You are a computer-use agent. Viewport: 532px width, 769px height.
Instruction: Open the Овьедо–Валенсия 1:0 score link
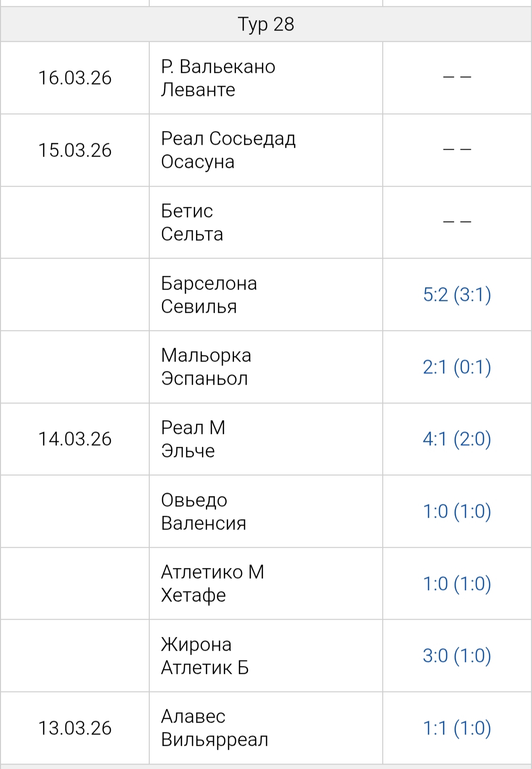(x=457, y=511)
